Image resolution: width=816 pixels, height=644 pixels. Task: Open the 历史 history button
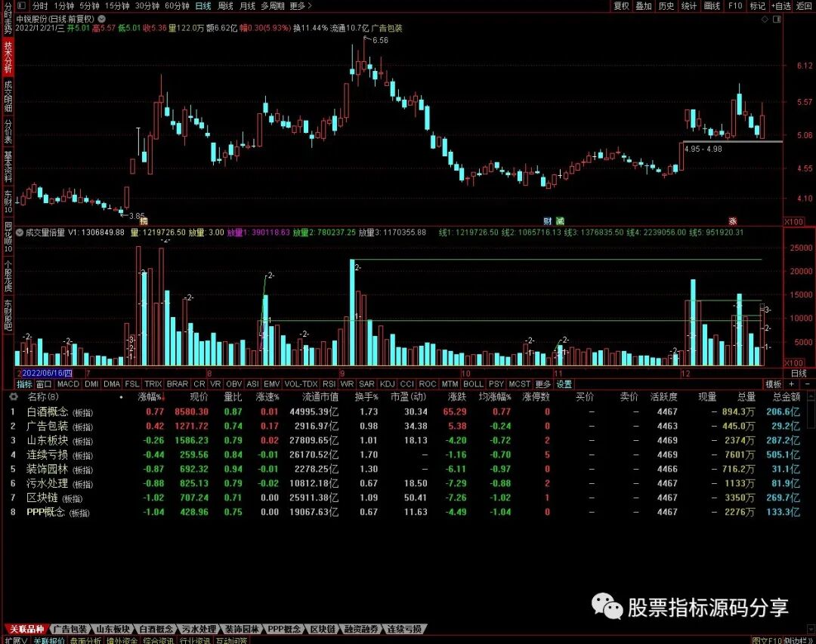click(x=666, y=6)
